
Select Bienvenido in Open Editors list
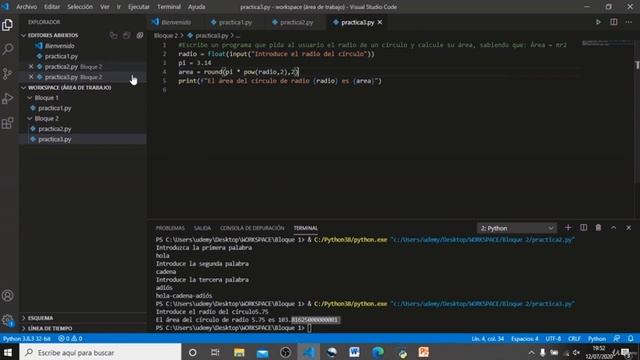60,46
